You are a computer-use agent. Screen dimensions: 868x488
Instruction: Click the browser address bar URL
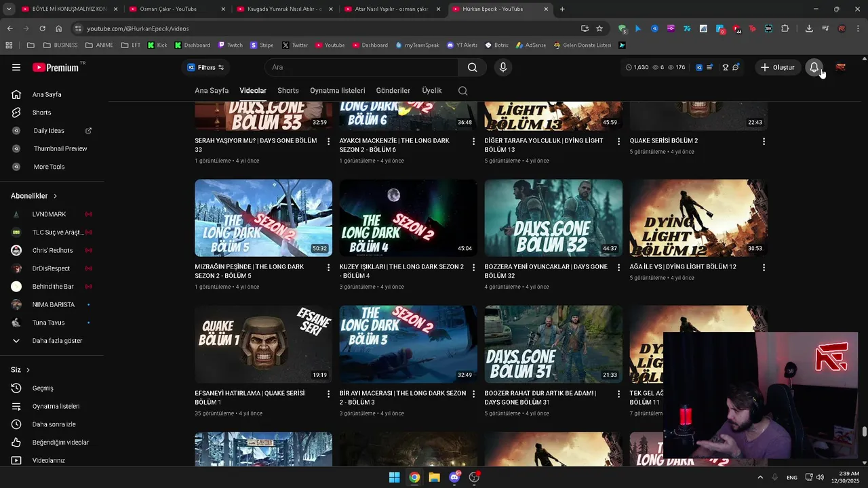[x=138, y=28]
